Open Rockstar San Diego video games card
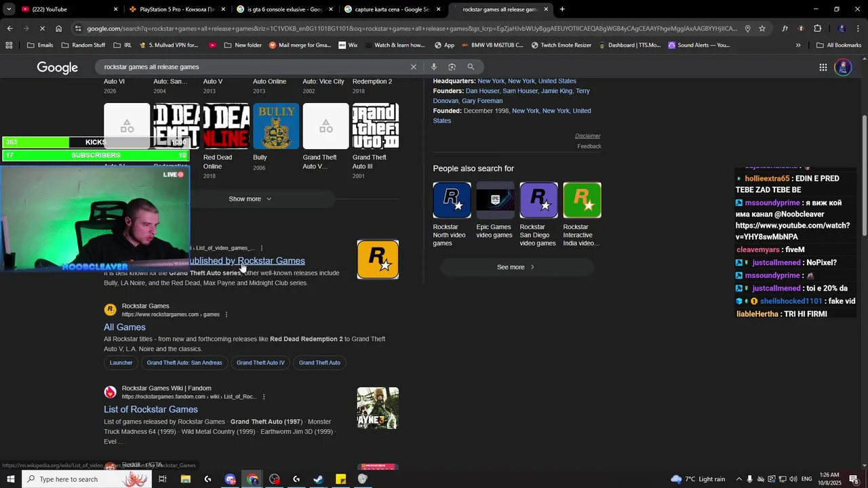This screenshot has height=488, width=868. pos(538,215)
